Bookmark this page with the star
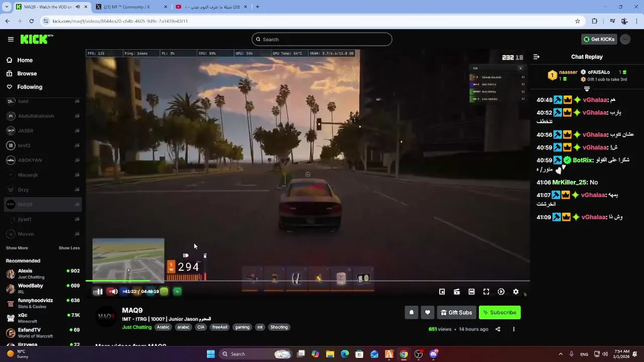The height and width of the screenshot is (362, 644). 578,21
